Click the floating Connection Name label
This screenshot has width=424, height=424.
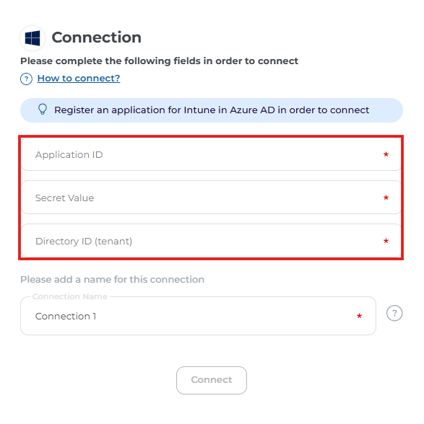[70, 296]
